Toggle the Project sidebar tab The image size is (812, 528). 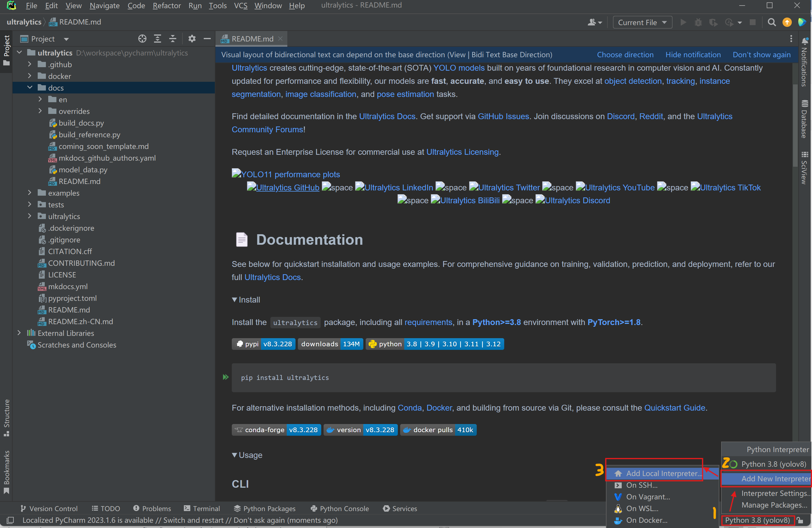[x=6, y=51]
